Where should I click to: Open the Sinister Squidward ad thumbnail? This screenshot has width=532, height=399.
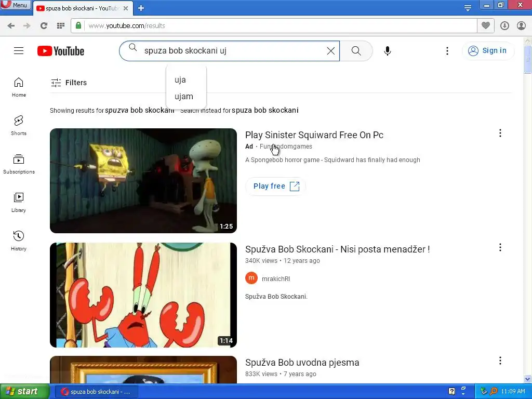click(x=143, y=180)
